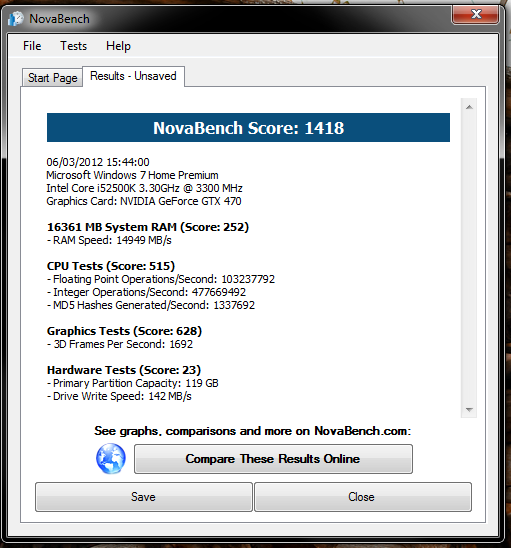Click the 16361 MB System RAM heading
511x548 pixels.
148,227
